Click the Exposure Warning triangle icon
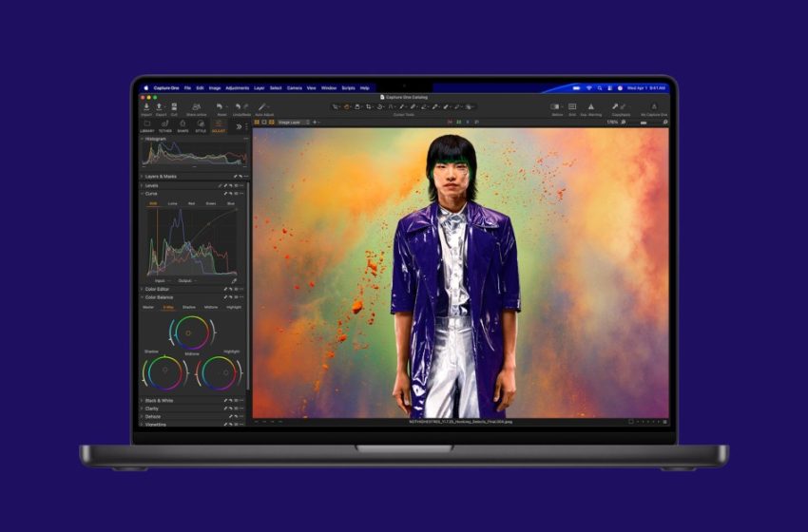 [x=590, y=106]
